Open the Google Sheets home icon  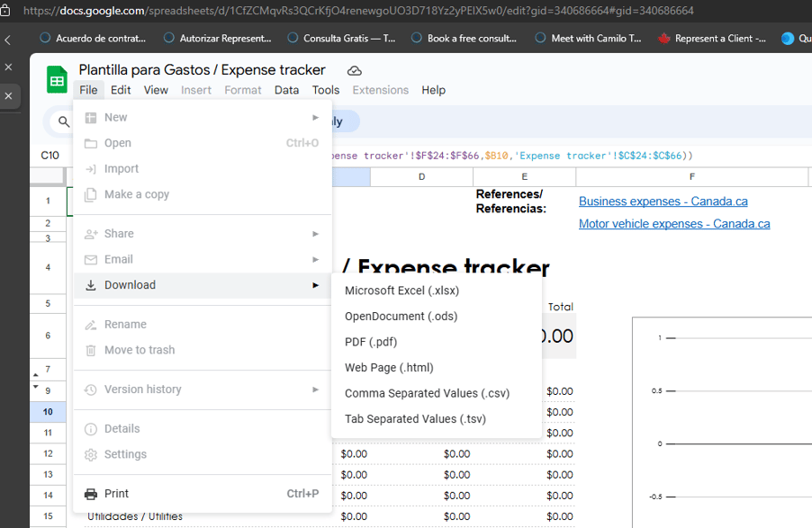[57, 80]
